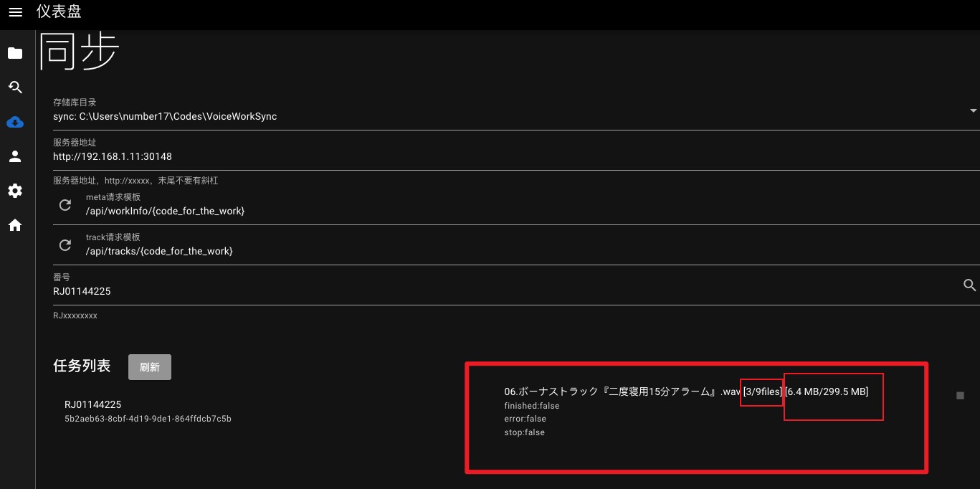Open the user account sidebar icon
Viewport: 980px width, 489px height.
[15, 156]
